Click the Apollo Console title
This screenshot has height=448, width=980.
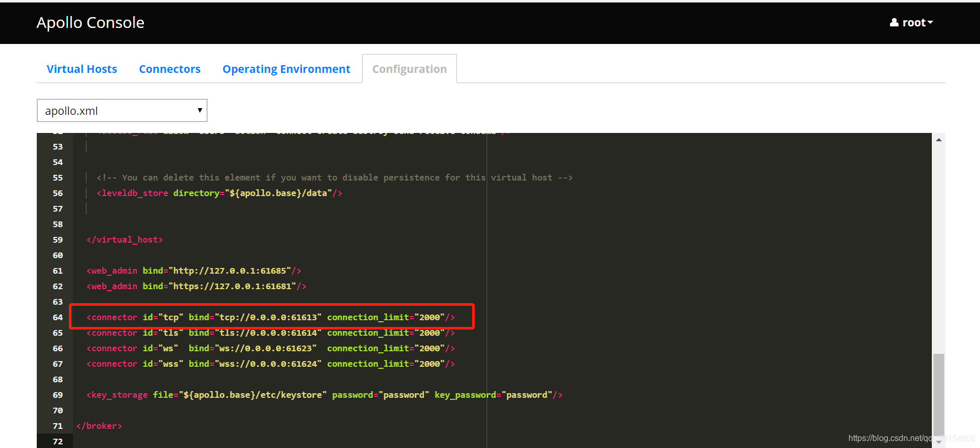[90, 22]
